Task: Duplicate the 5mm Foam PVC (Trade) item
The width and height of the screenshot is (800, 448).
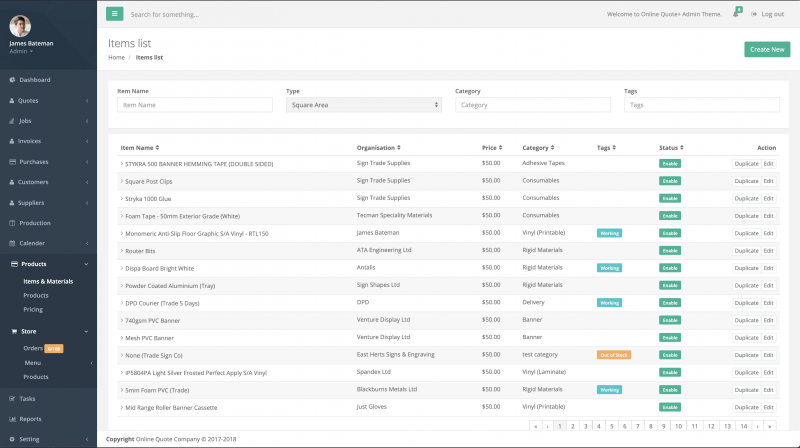Action: tap(746, 390)
